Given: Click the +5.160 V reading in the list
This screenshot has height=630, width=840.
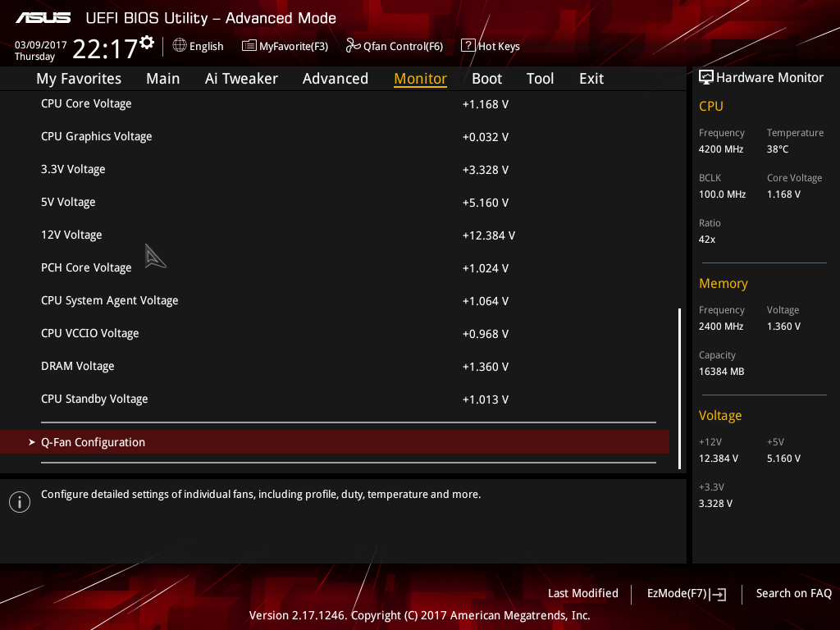Looking at the screenshot, I should 486,203.
